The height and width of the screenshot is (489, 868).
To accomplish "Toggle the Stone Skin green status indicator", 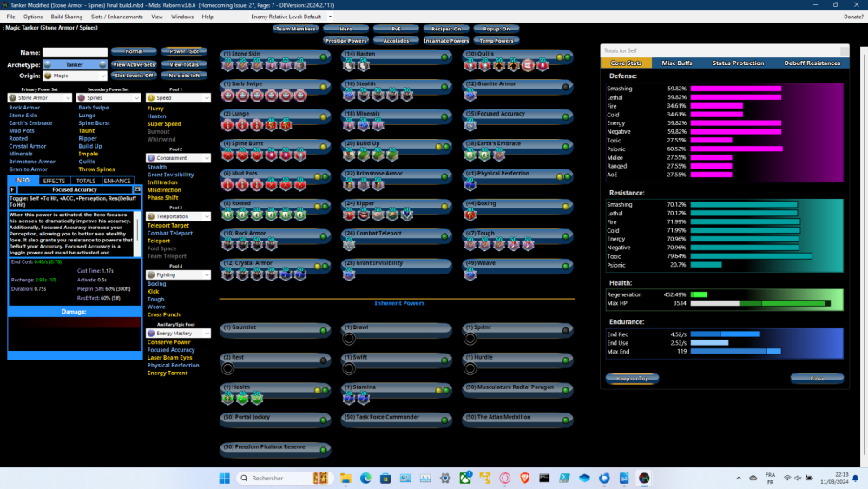I will tap(324, 56).
